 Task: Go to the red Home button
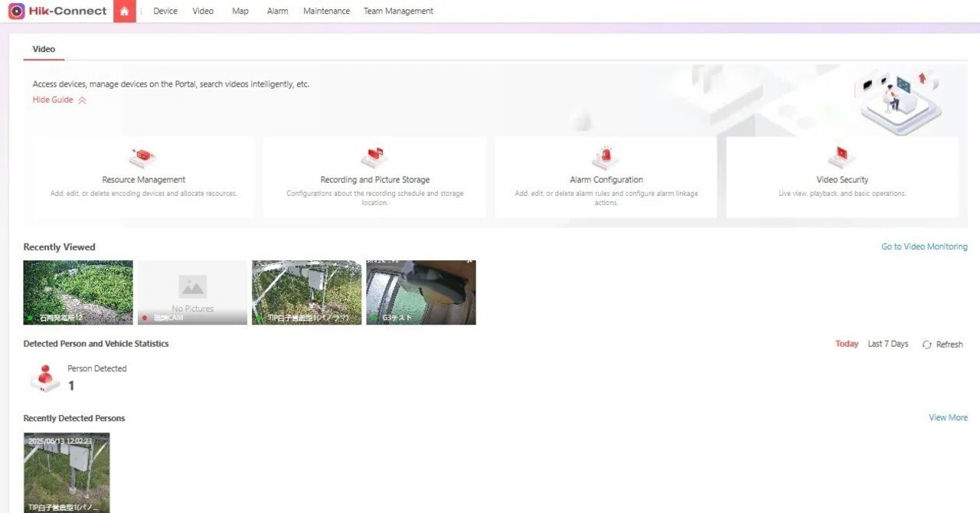125,11
